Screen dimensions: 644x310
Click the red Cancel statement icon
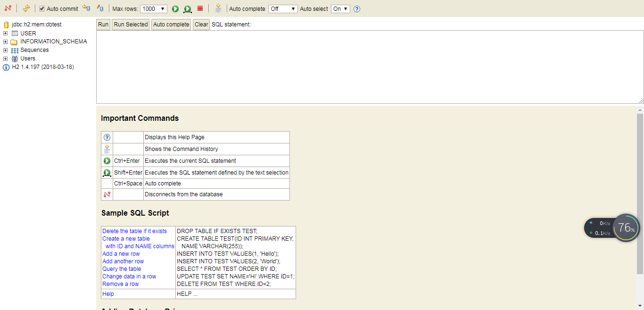tap(200, 8)
